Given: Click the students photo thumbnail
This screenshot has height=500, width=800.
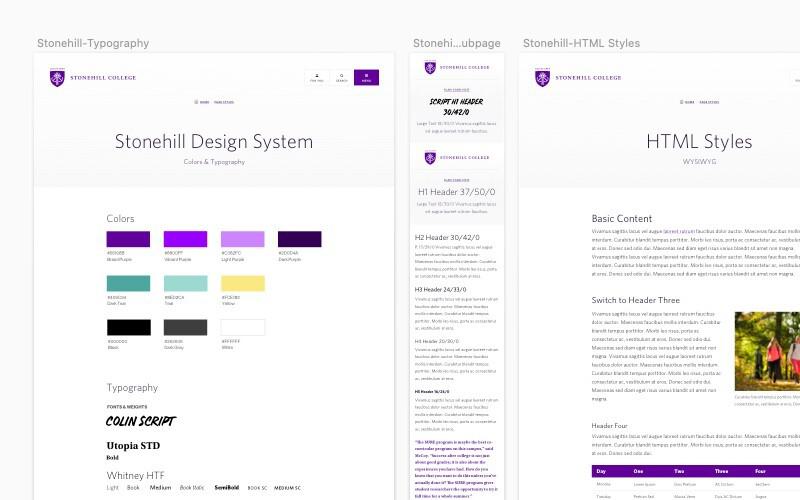Looking at the screenshot, I should [767, 350].
